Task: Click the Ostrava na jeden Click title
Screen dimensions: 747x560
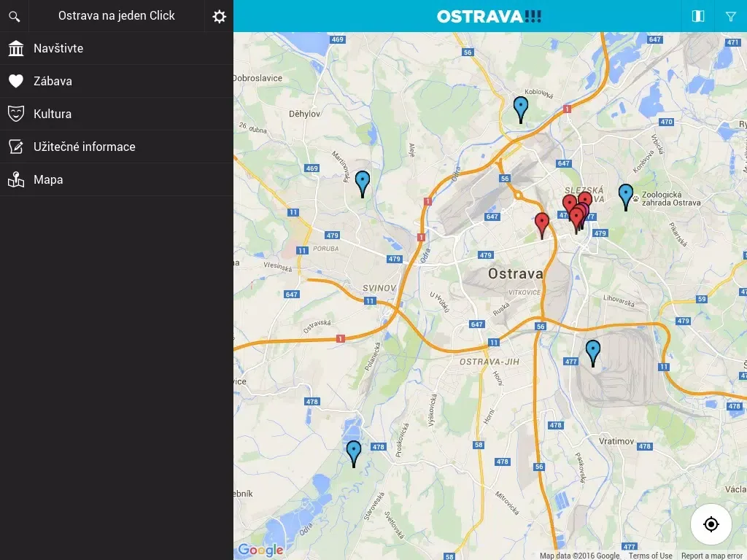Action: tap(117, 16)
